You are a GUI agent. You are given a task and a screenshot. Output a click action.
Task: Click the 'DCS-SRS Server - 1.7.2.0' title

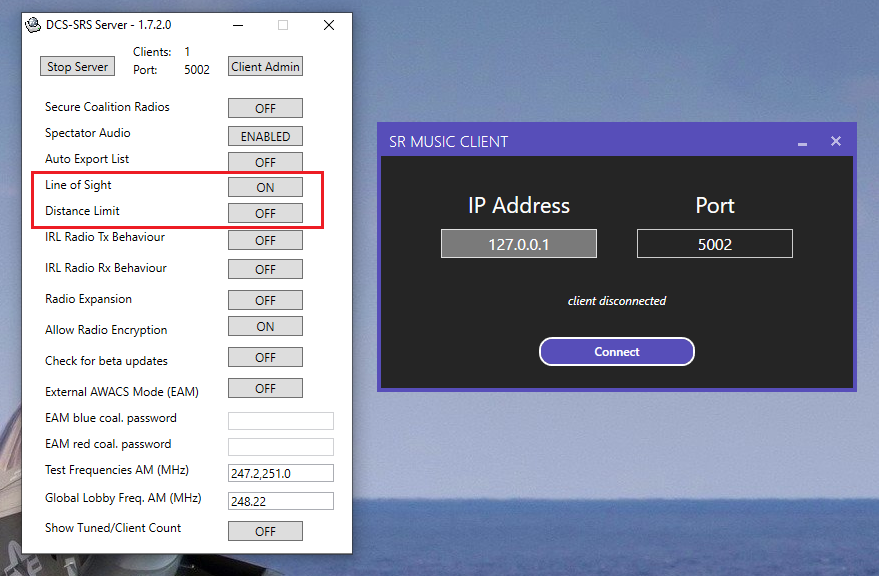pos(109,25)
